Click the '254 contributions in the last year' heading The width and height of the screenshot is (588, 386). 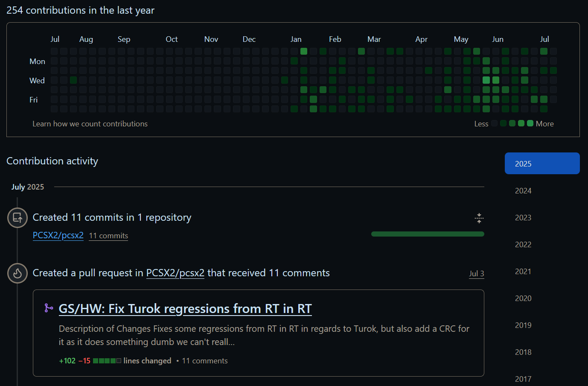tap(80, 10)
